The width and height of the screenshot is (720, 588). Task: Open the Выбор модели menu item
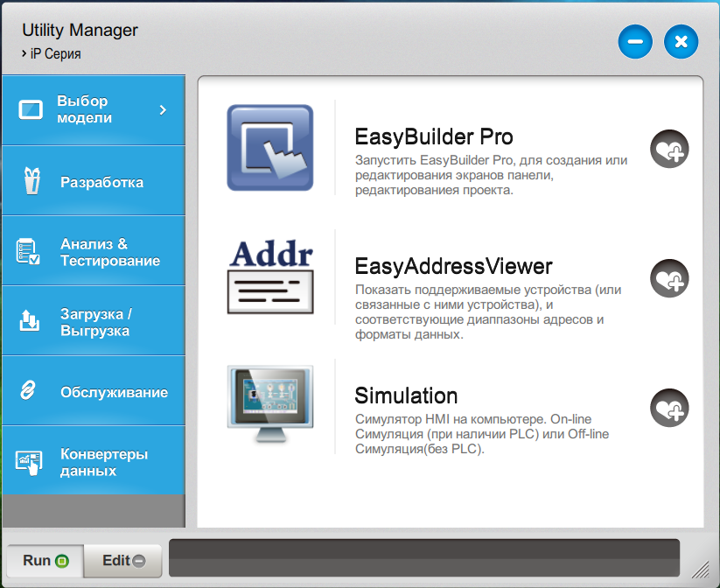(x=94, y=110)
